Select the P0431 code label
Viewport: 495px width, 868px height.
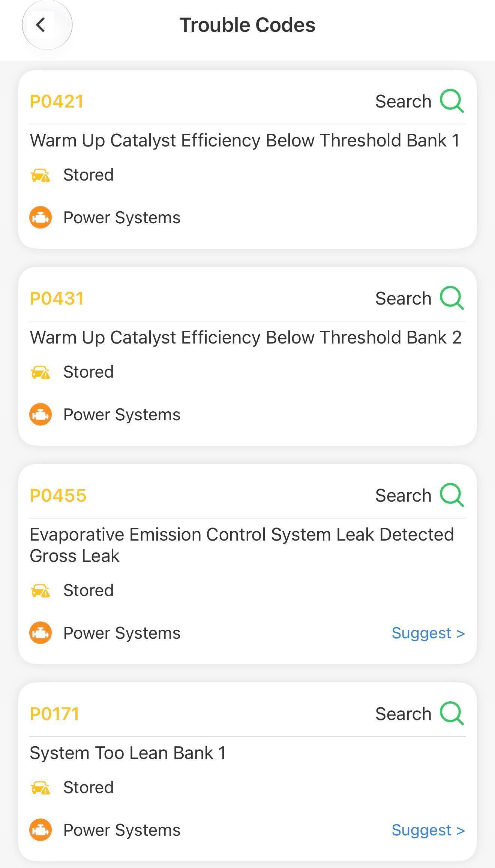[x=57, y=299]
